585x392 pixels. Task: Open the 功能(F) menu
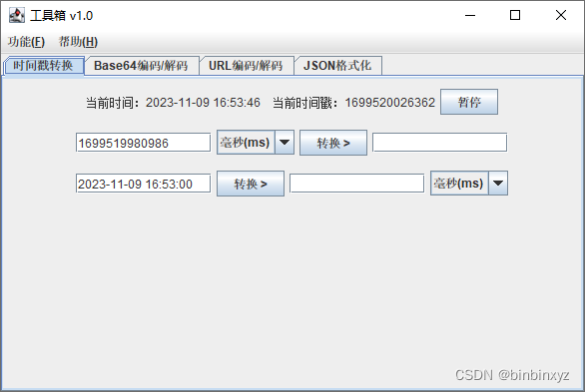(26, 42)
